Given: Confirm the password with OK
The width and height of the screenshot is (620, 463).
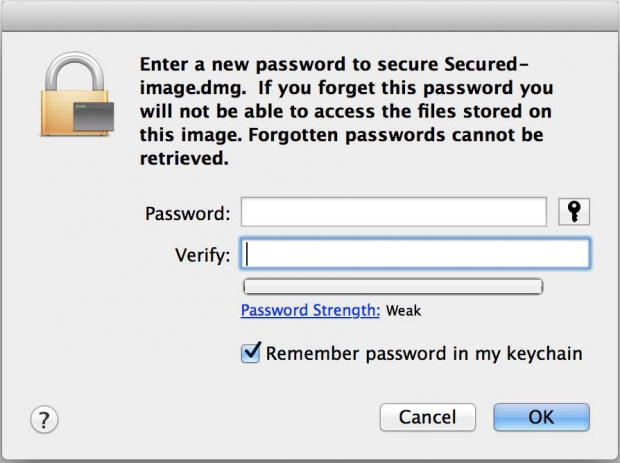Looking at the screenshot, I should [541, 417].
